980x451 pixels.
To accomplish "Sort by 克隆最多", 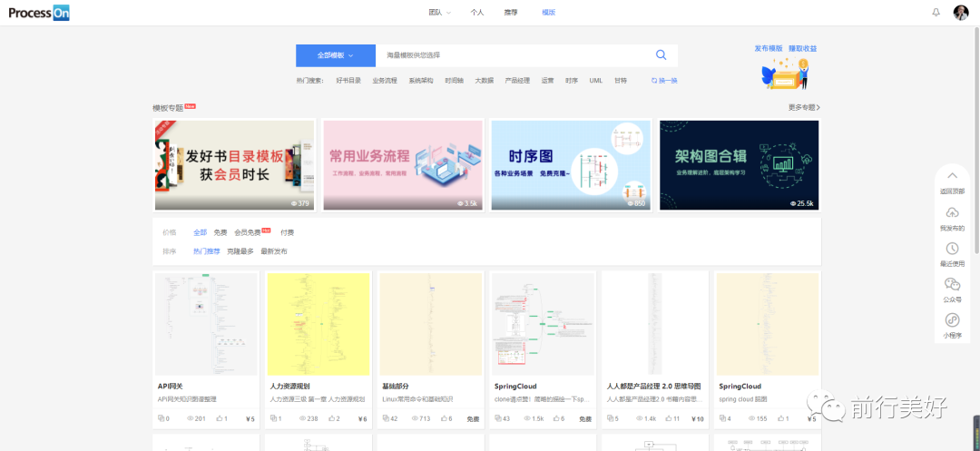I will point(240,251).
